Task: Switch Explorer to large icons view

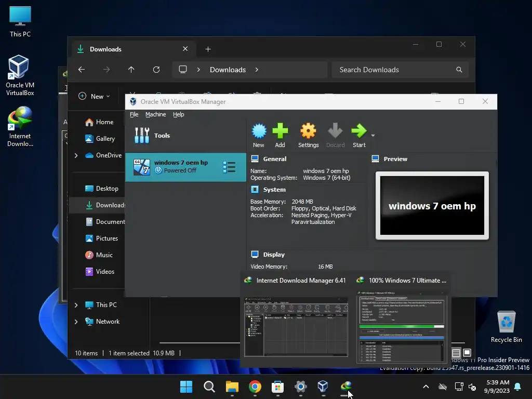Action: click(x=467, y=353)
